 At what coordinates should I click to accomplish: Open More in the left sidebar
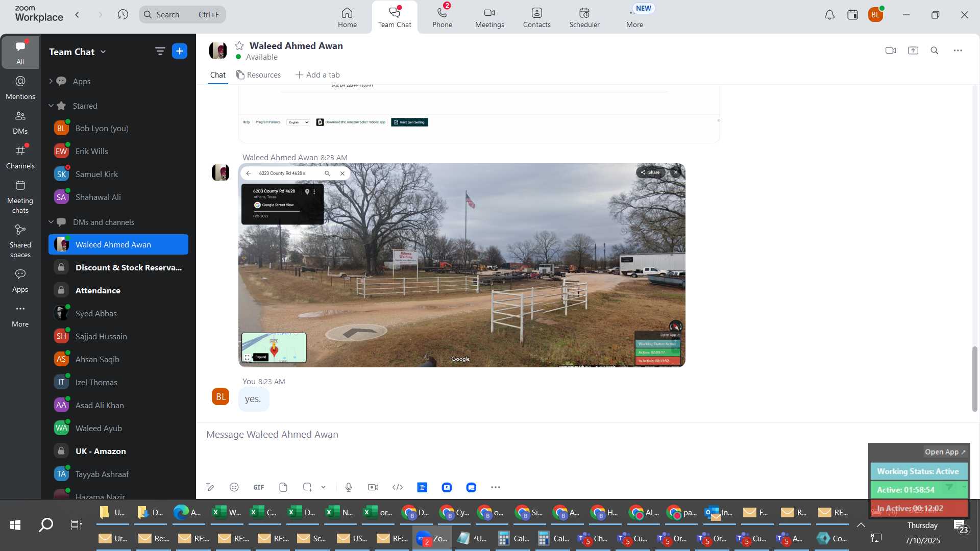pyautogui.click(x=20, y=316)
